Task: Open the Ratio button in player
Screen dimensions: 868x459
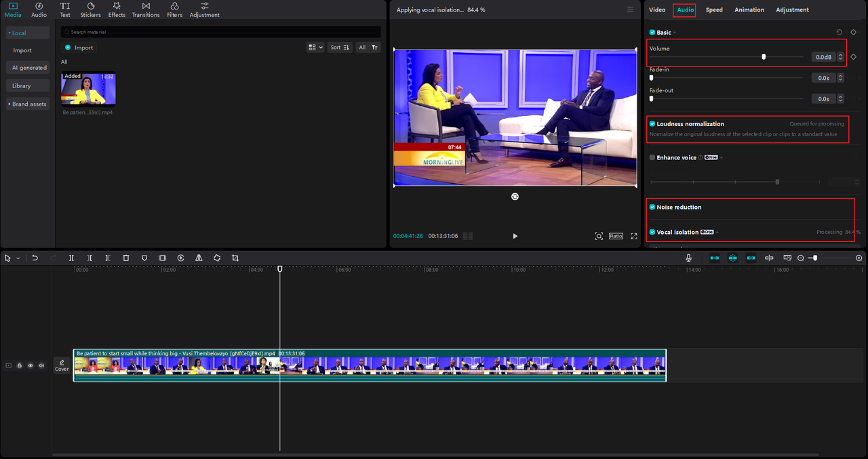Action: coord(616,236)
